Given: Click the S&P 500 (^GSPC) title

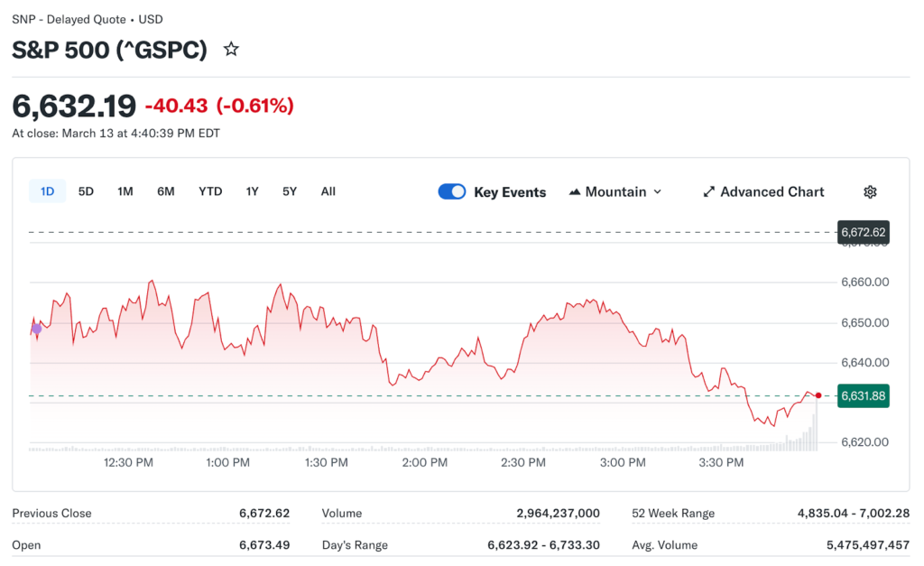Looking at the screenshot, I should coord(109,50).
